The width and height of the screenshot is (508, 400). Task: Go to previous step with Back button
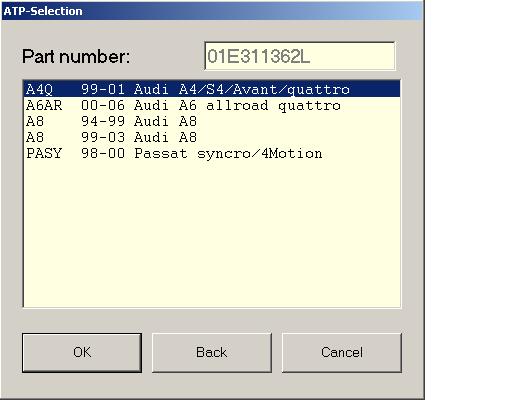(212, 353)
